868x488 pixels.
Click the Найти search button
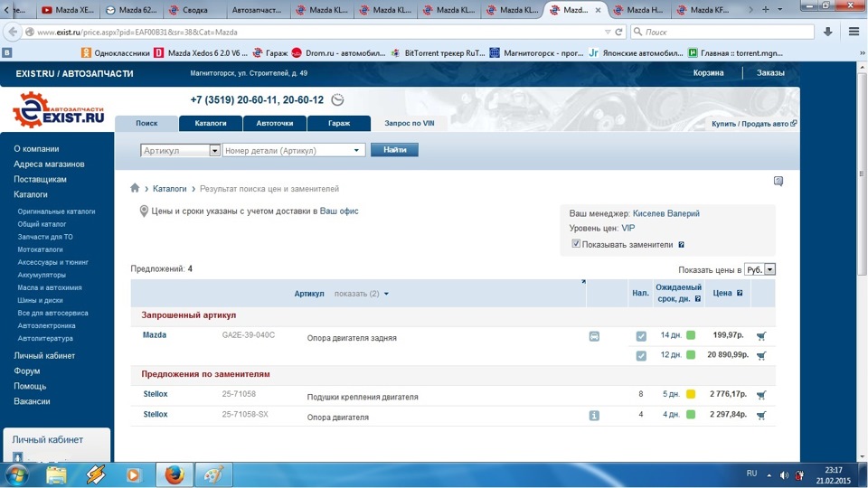395,150
